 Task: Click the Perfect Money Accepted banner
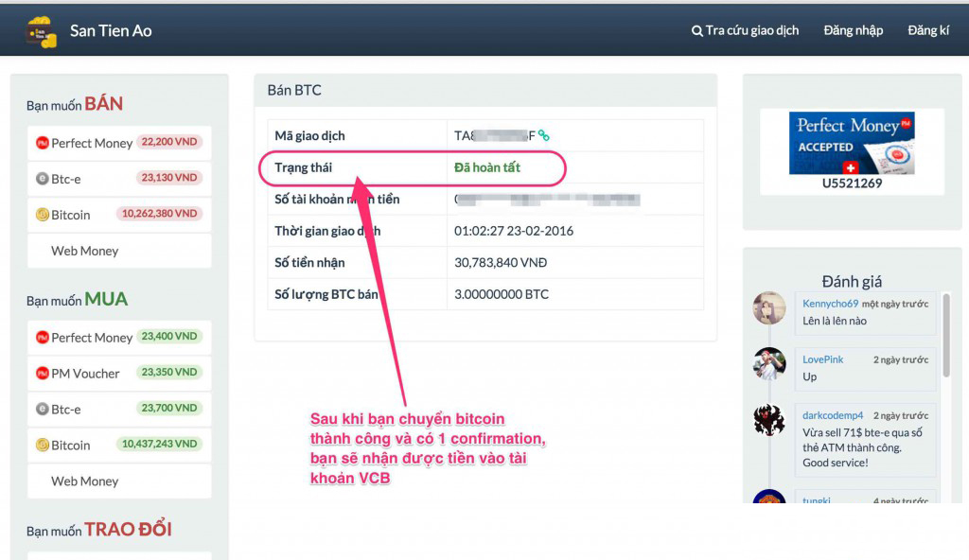pos(852,143)
